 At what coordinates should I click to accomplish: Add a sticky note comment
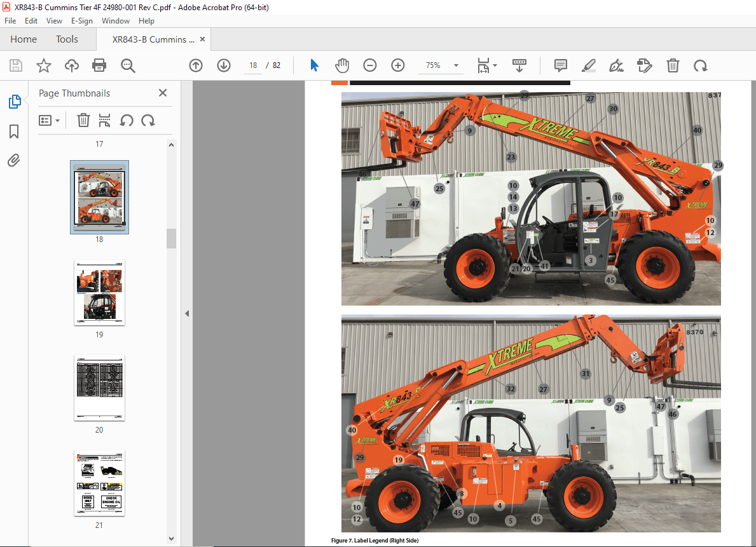pyautogui.click(x=560, y=65)
